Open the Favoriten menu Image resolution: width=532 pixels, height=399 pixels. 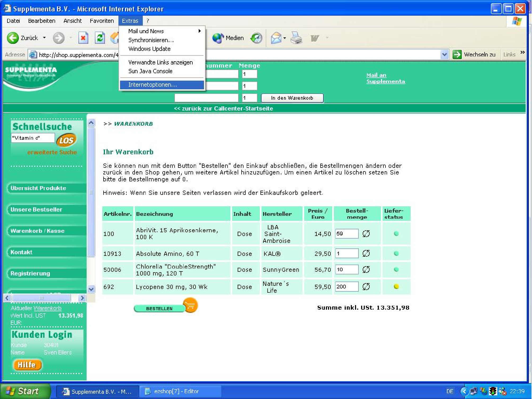point(101,21)
